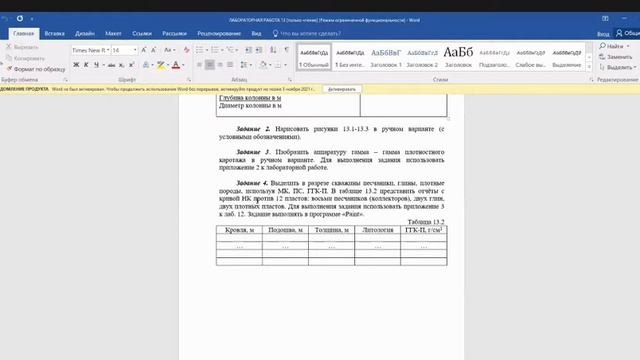Clear all formatting

pyautogui.click(x=186, y=50)
